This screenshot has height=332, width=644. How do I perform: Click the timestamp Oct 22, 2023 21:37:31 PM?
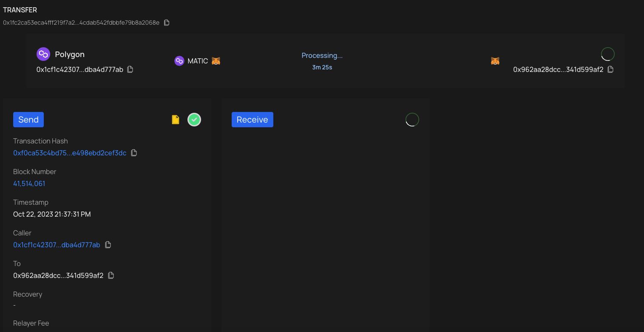(52, 214)
